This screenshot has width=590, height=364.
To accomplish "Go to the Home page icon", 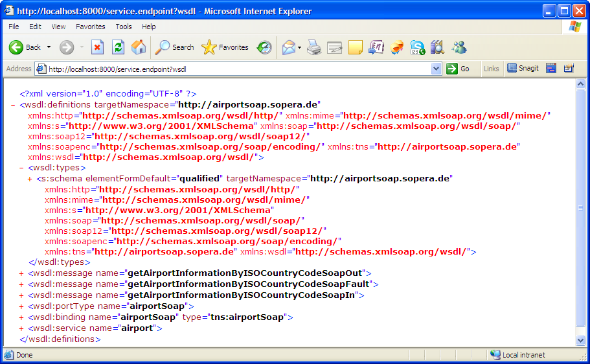I will (139, 47).
